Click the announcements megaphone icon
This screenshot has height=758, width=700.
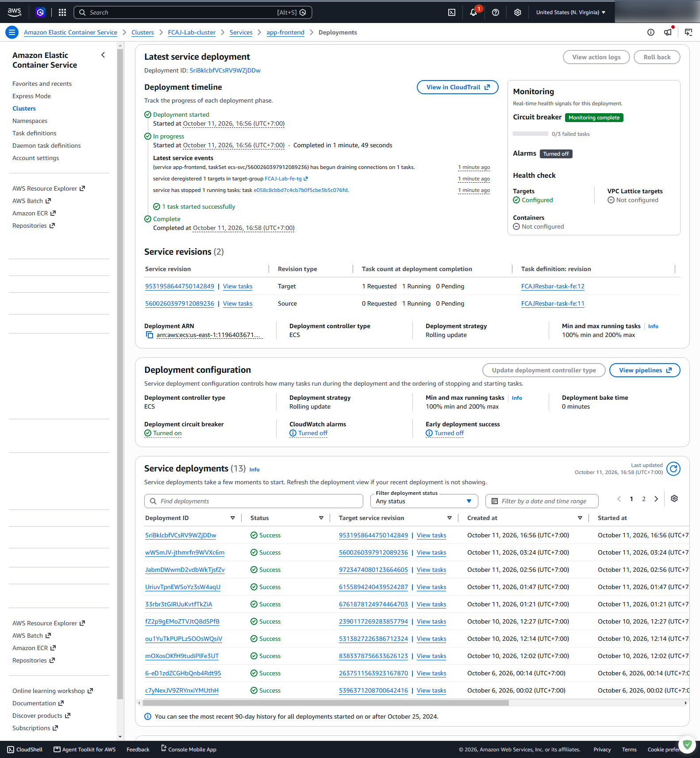tap(668, 32)
